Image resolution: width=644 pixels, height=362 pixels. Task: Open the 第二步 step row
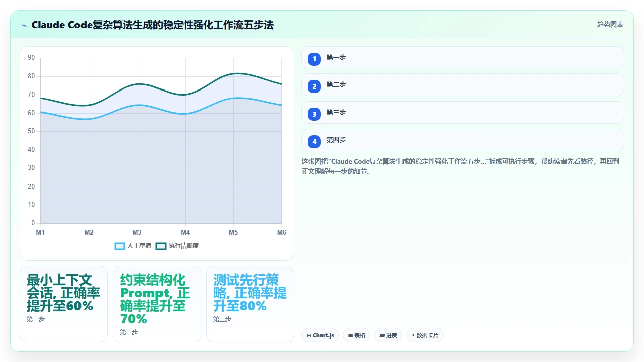(x=463, y=85)
